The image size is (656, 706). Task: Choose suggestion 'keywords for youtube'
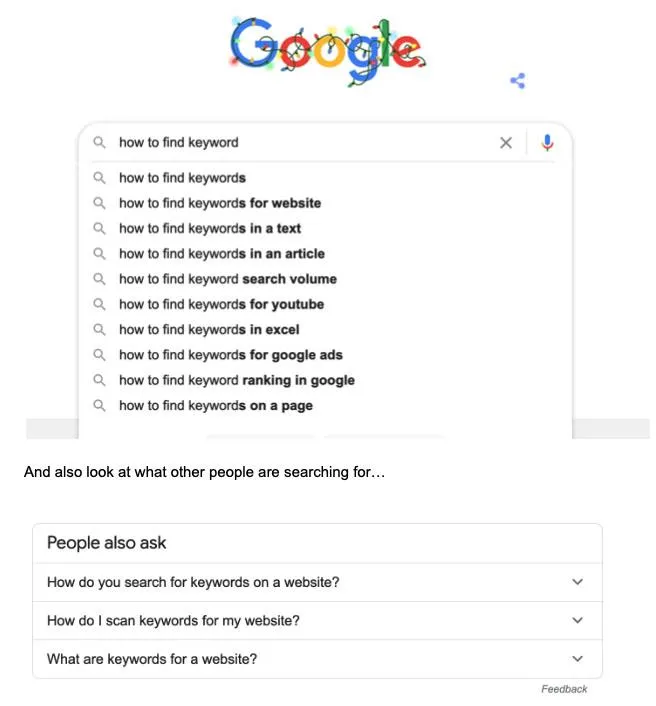pos(222,304)
